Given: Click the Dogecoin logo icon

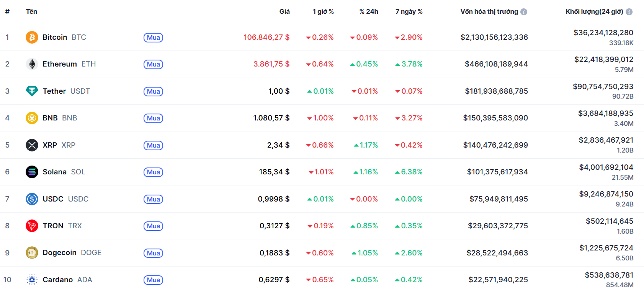Looking at the screenshot, I should coord(32,252).
